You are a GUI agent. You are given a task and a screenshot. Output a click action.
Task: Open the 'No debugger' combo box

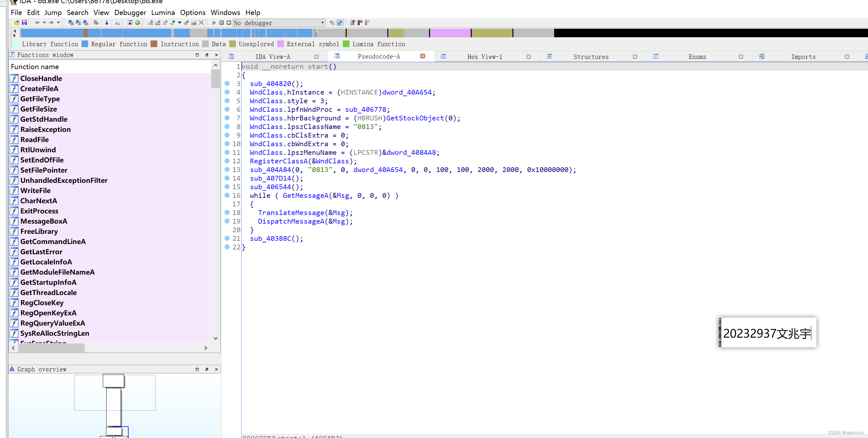point(279,23)
